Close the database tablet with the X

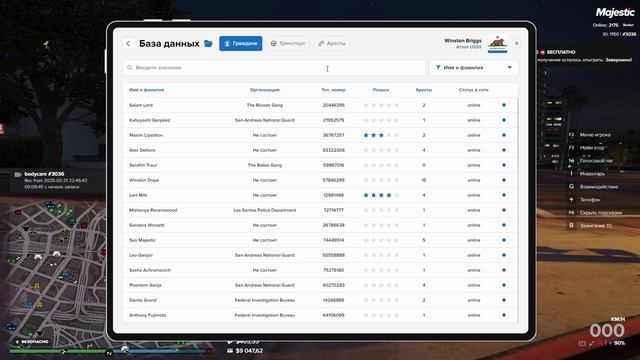pyautogui.click(x=516, y=43)
